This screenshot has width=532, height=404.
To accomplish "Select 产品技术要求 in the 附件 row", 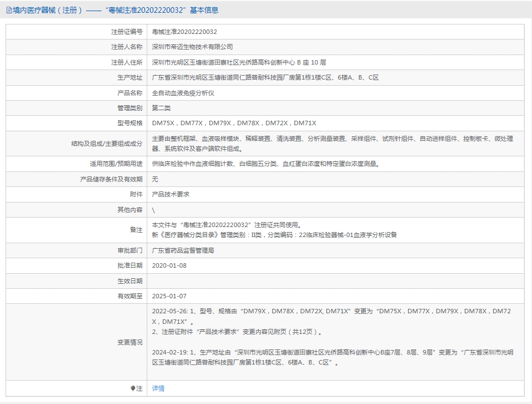I will (171, 194).
